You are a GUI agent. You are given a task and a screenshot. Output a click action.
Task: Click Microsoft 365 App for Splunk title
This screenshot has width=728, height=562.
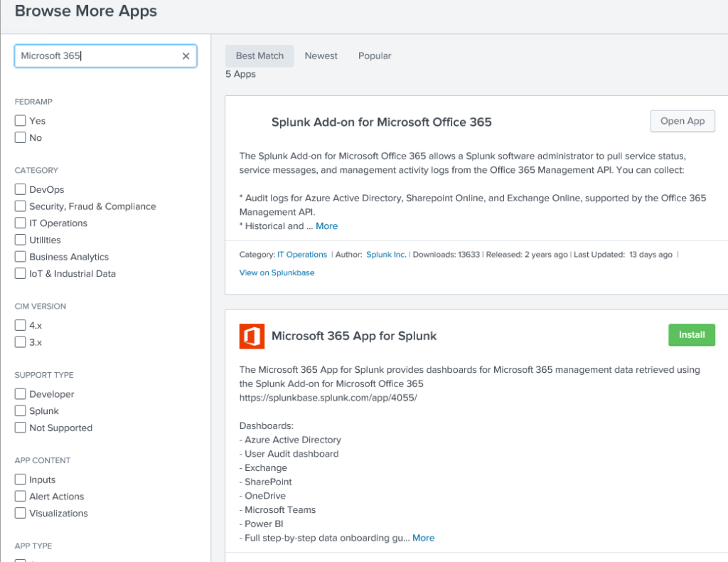pyautogui.click(x=354, y=336)
